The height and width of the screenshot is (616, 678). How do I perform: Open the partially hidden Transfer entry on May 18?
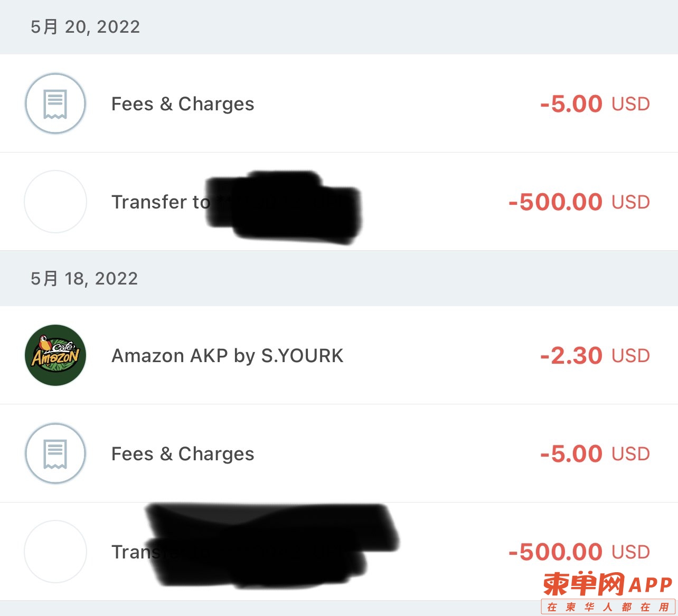click(339, 552)
